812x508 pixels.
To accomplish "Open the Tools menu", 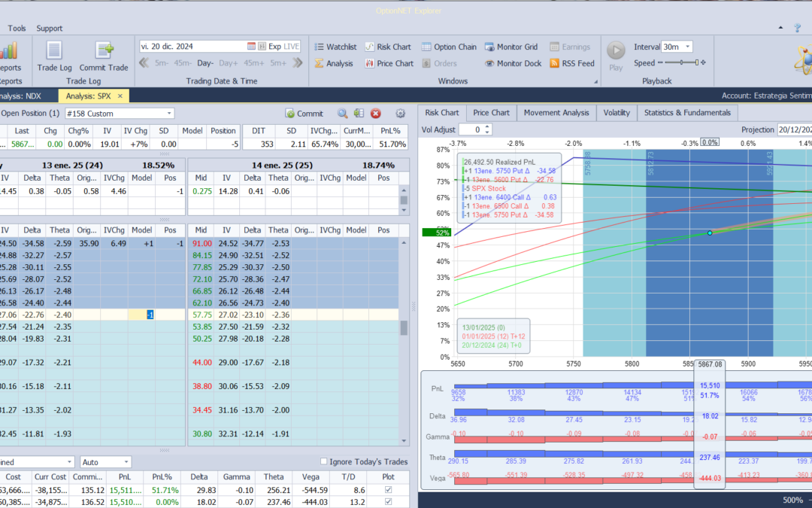I will coord(17,28).
